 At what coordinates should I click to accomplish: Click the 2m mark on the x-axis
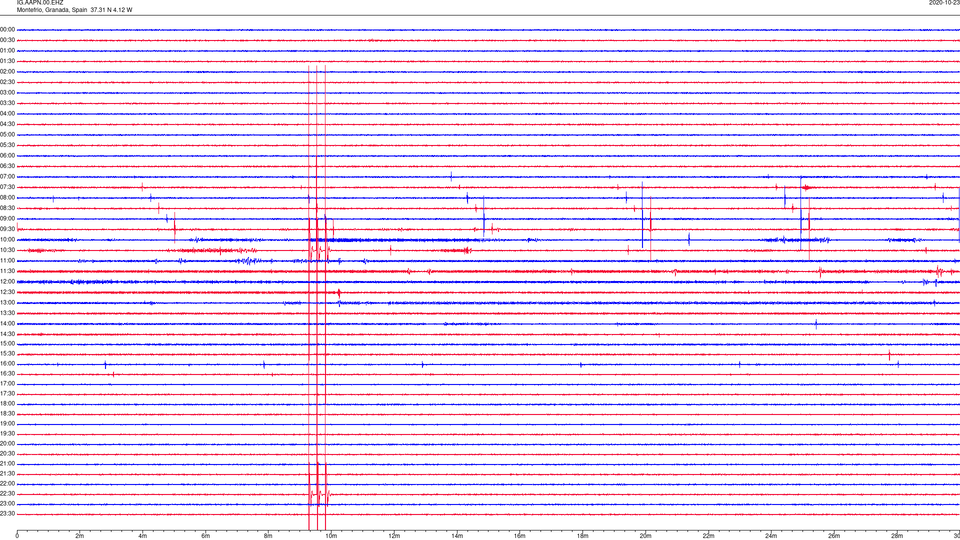point(80,536)
